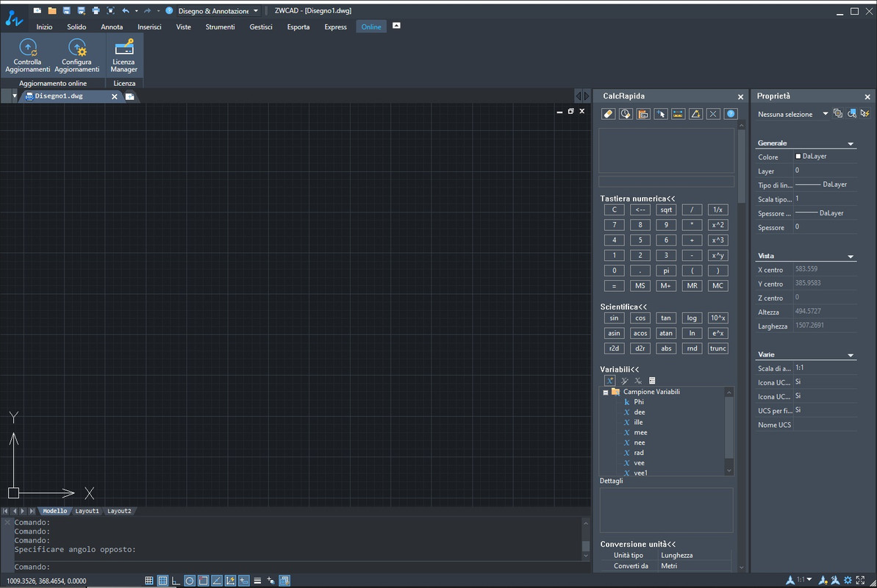The image size is (877, 588).
Task: Toggle object snap in the status bar
Action: pyautogui.click(x=203, y=581)
